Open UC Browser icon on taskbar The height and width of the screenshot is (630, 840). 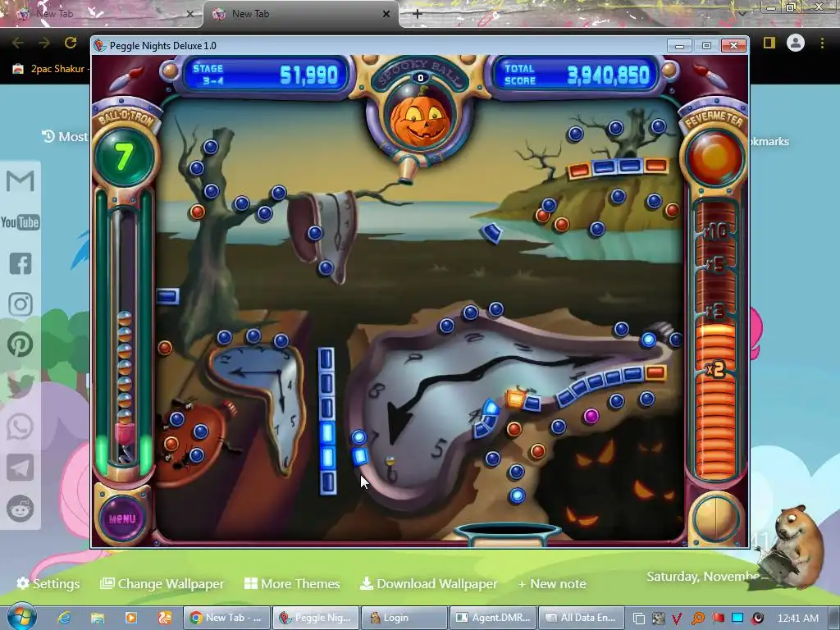[164, 618]
